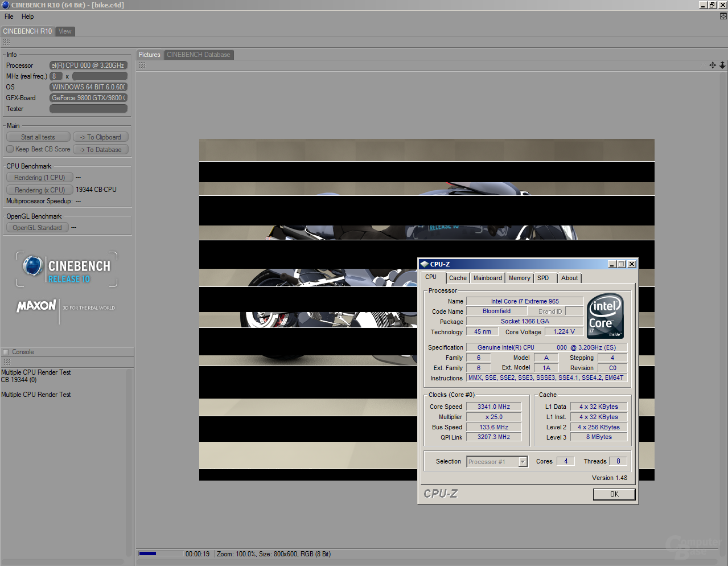This screenshot has width=728, height=566.
Task: Switch to the View tab
Action: [x=65, y=31]
